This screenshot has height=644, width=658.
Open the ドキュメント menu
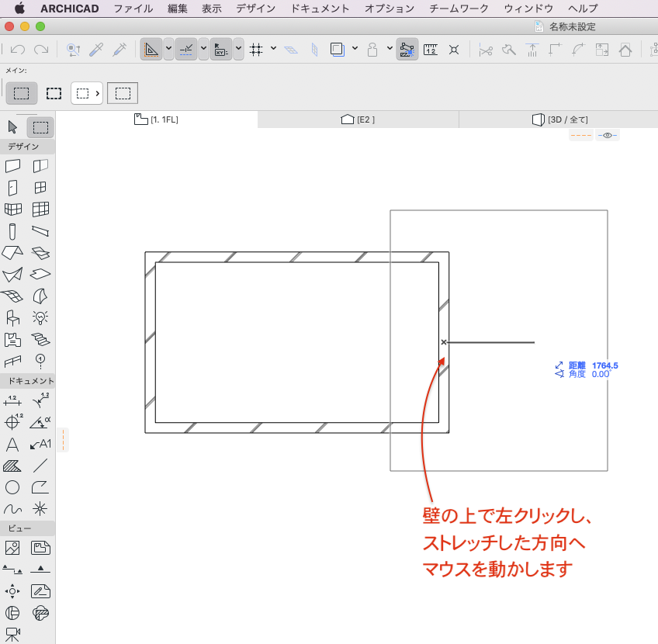(x=320, y=9)
